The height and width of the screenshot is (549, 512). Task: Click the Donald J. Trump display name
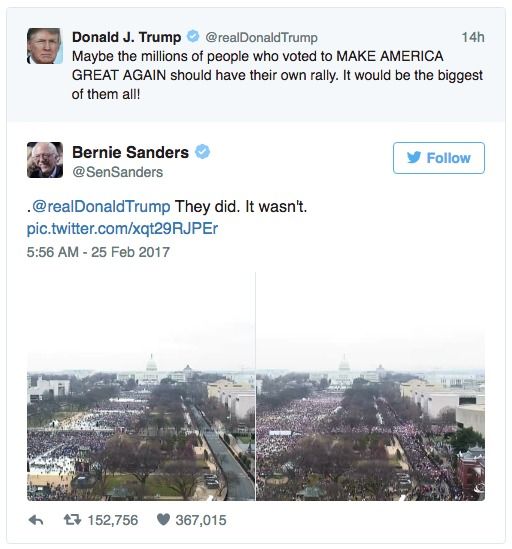127,37
